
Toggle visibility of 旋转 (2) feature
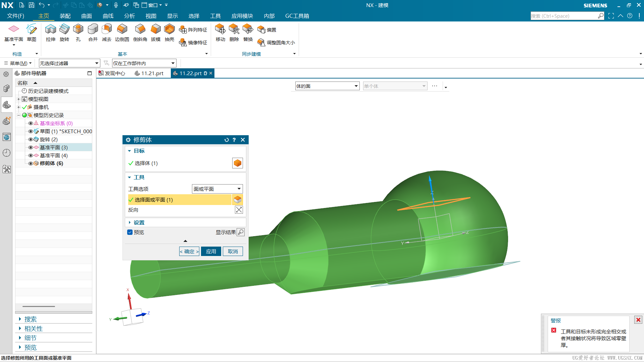31,140
